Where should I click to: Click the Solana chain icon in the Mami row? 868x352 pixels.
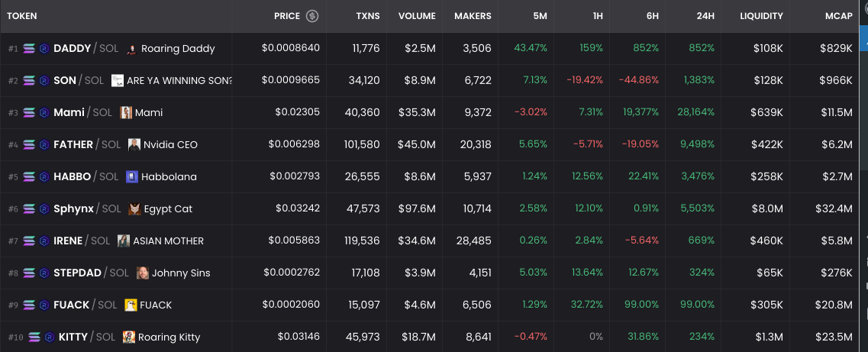coord(29,113)
